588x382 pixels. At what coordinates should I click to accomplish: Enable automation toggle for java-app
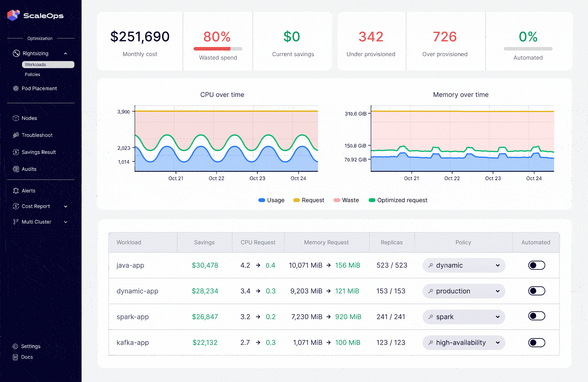[x=536, y=265]
